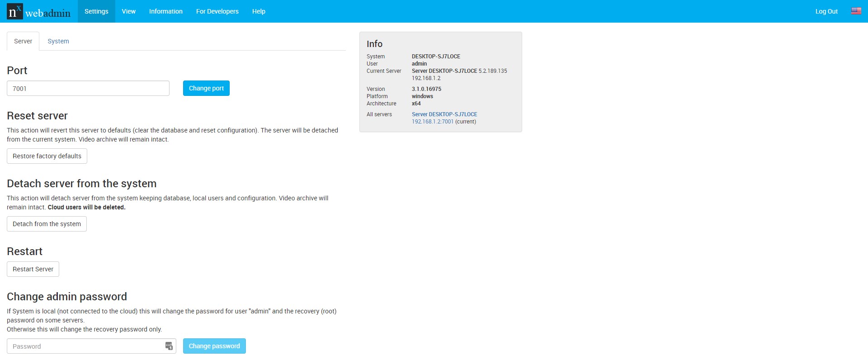Click the Change port button
The image size is (868, 360).
[x=206, y=88]
